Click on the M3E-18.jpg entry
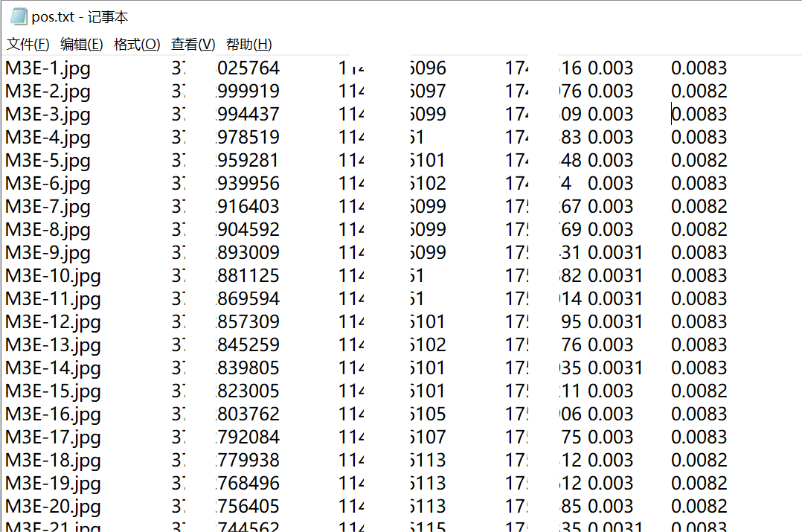 (x=53, y=461)
